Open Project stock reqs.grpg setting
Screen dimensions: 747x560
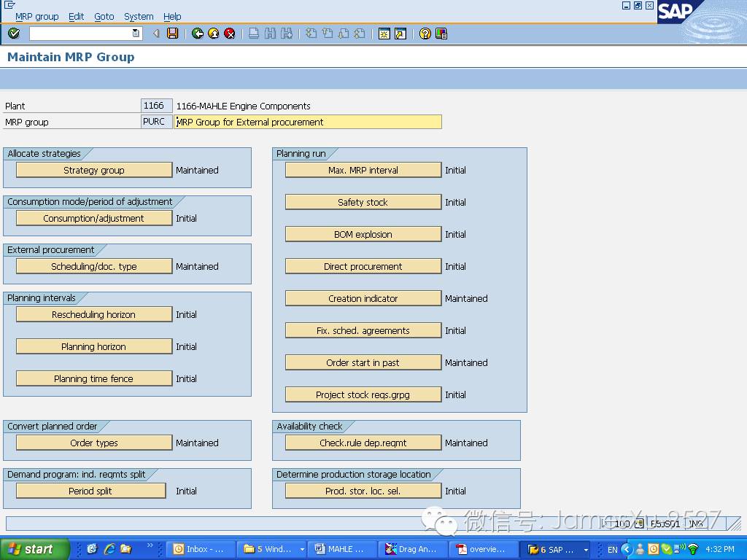tap(363, 394)
